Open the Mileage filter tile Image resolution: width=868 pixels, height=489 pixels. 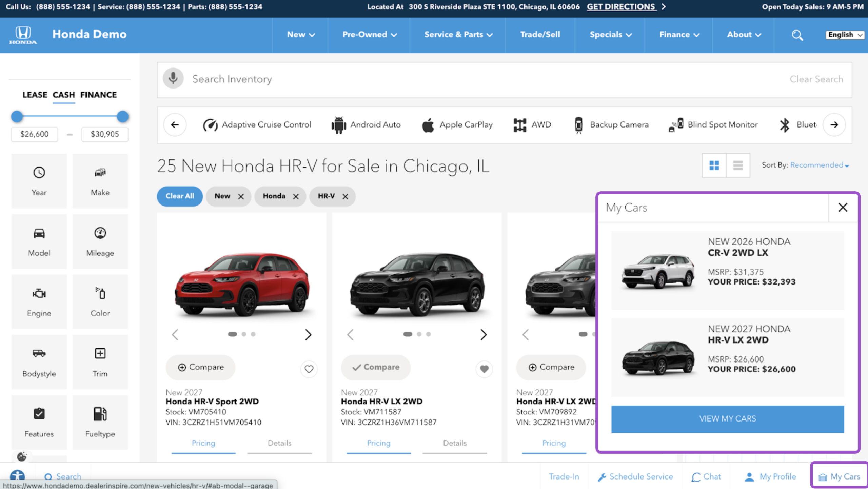[x=100, y=241]
